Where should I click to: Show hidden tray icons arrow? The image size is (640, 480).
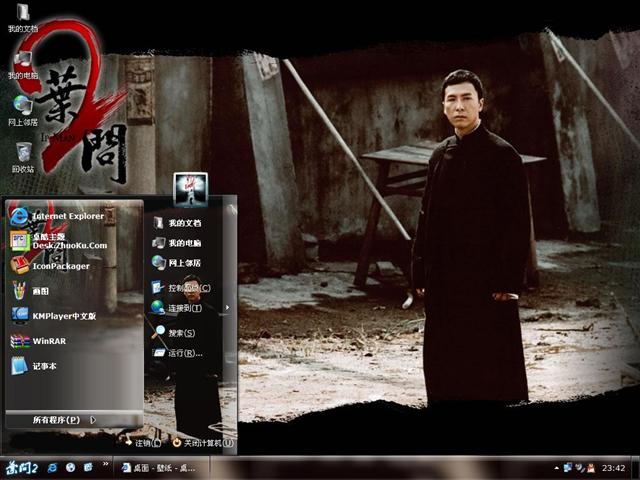(556, 468)
